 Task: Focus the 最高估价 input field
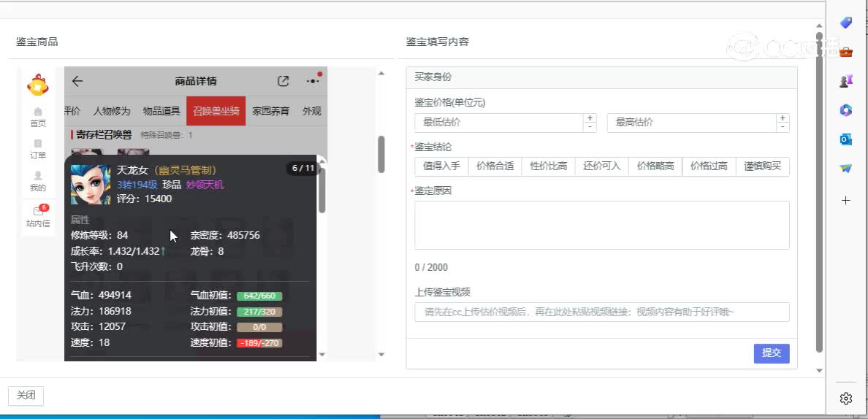(691, 123)
